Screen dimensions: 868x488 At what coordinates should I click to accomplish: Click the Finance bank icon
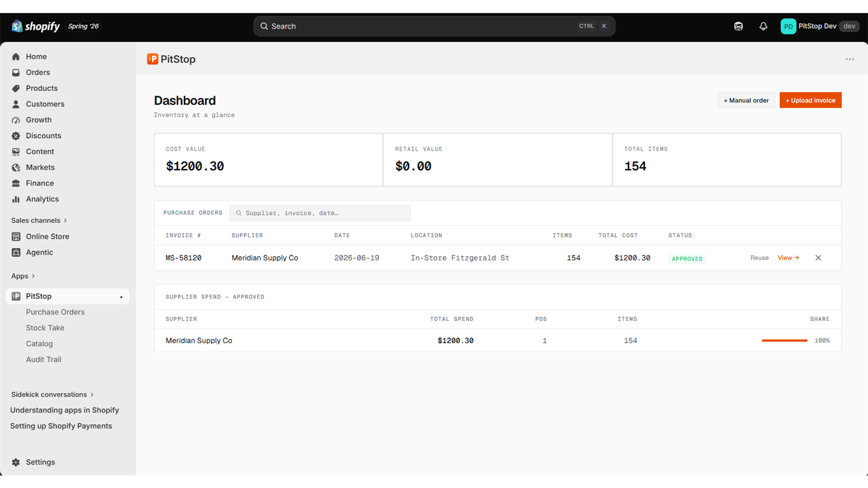coord(16,183)
